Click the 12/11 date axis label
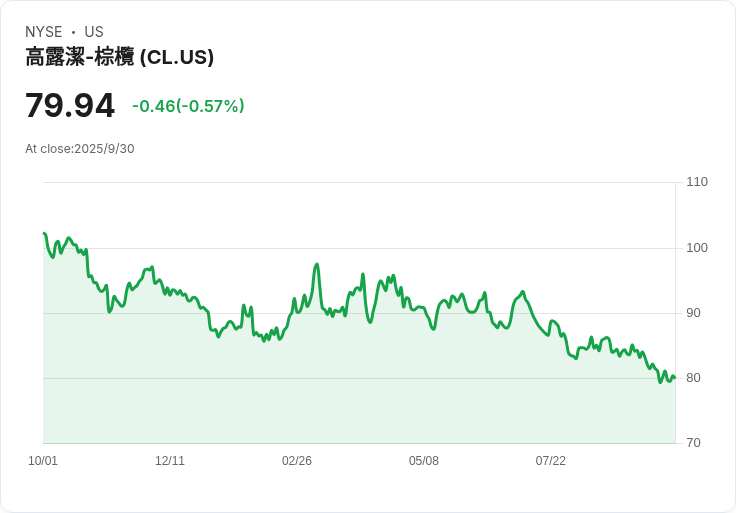This screenshot has height=513, width=736. tap(170, 461)
